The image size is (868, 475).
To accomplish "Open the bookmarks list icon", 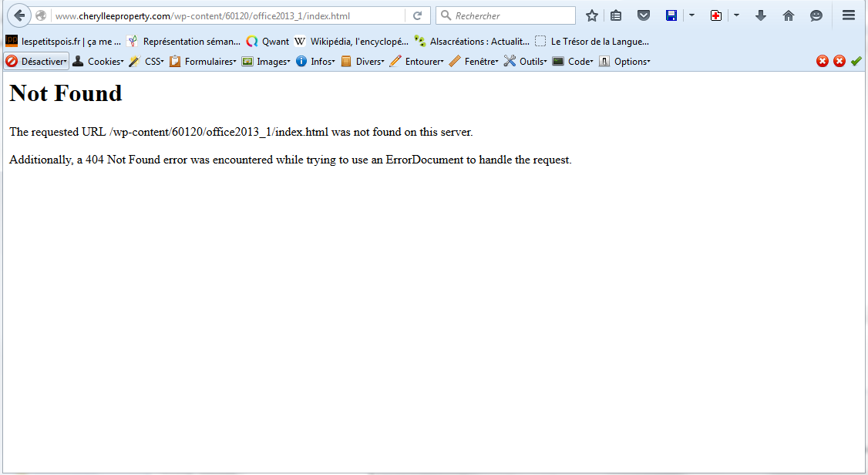I will coord(616,15).
